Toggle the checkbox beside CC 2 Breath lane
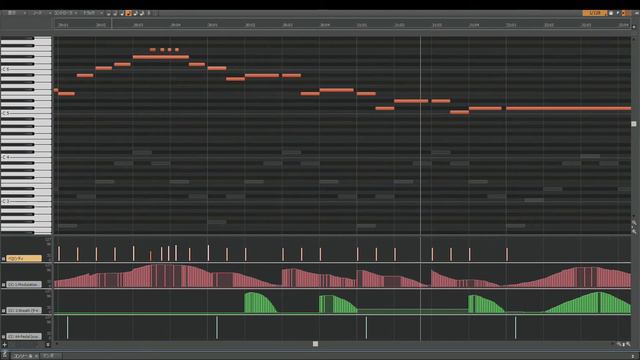The width and height of the screenshot is (640, 360). click(3, 311)
